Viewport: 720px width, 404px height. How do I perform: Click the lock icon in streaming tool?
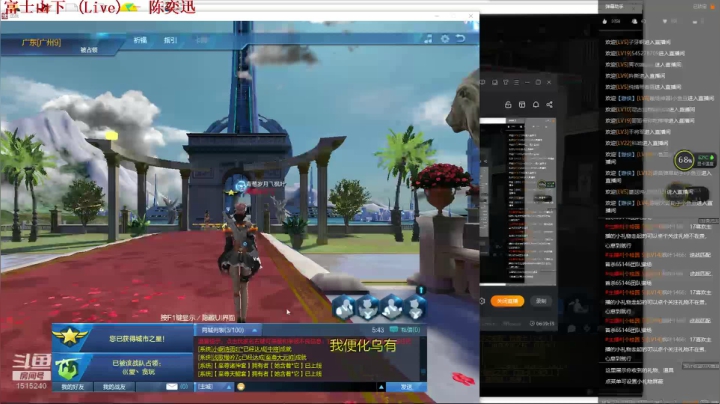[x=508, y=105]
